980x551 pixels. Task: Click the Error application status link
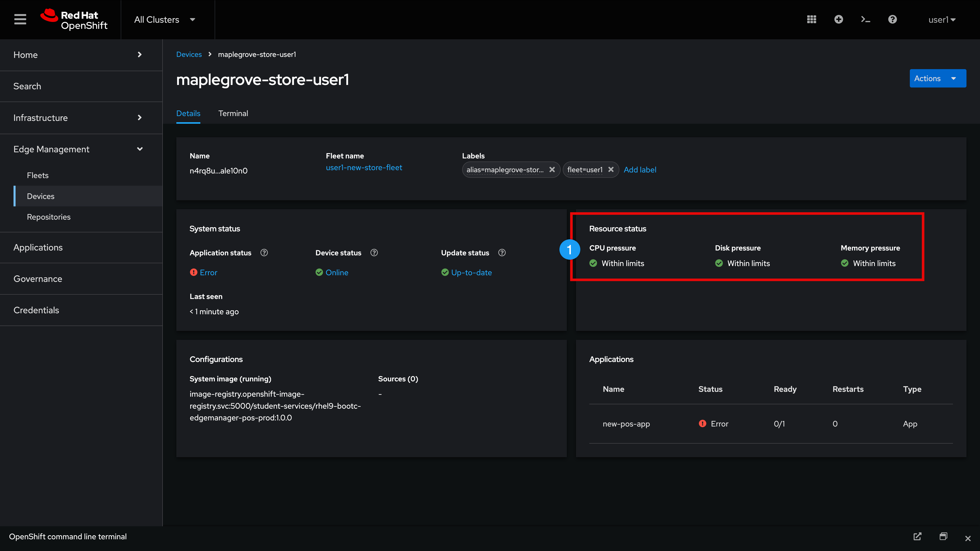[x=209, y=272]
